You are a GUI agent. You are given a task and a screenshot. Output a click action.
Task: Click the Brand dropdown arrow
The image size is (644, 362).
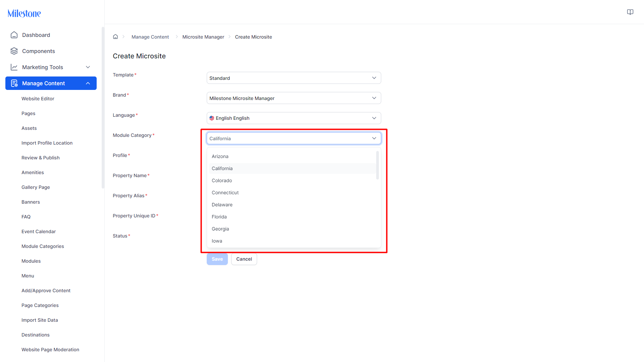(x=374, y=98)
